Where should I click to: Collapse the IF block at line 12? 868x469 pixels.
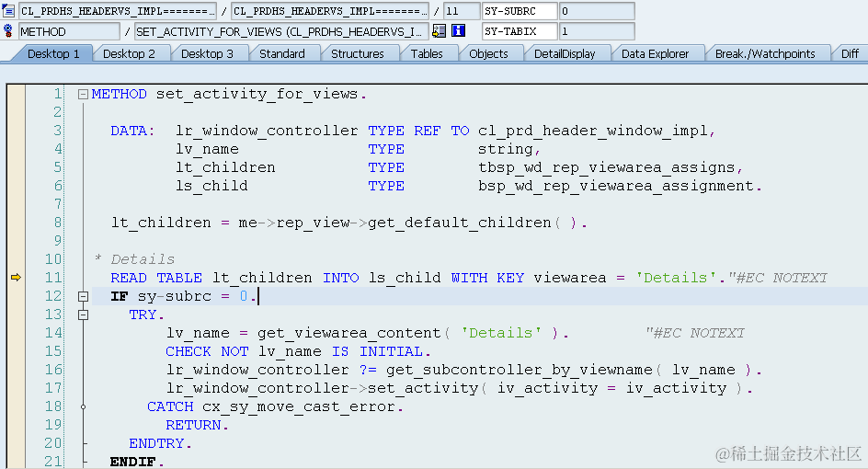(83, 296)
